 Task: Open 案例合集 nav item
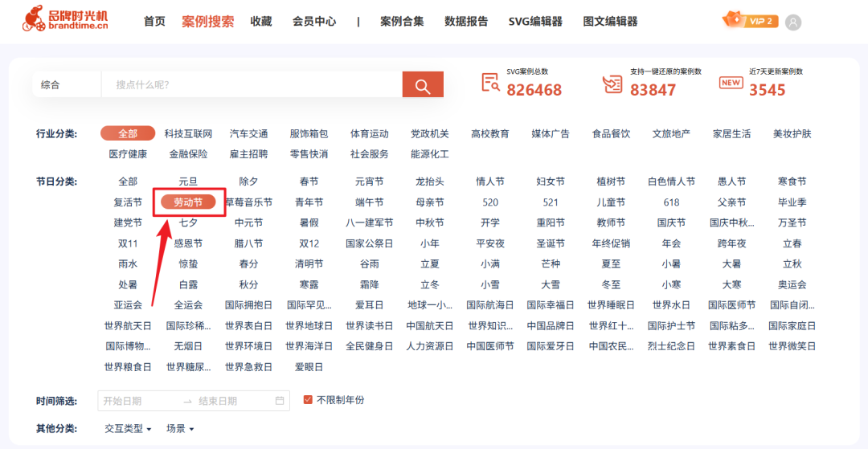click(x=403, y=22)
